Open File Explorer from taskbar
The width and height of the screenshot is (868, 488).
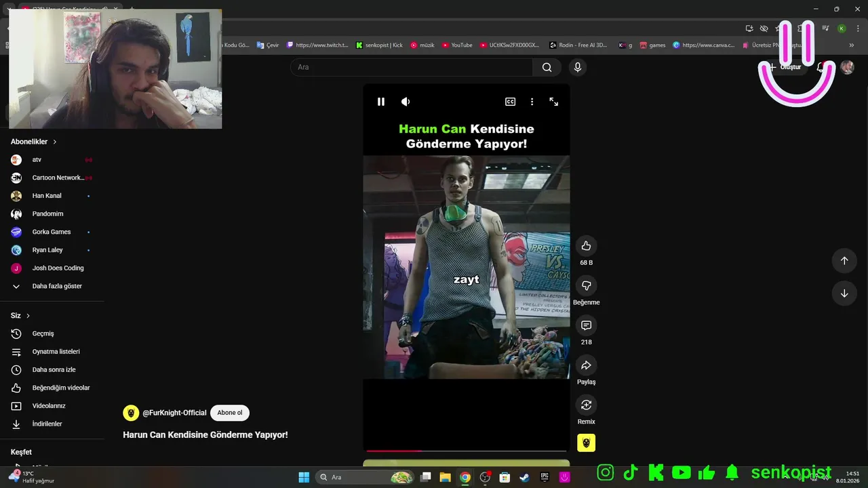[x=446, y=477]
